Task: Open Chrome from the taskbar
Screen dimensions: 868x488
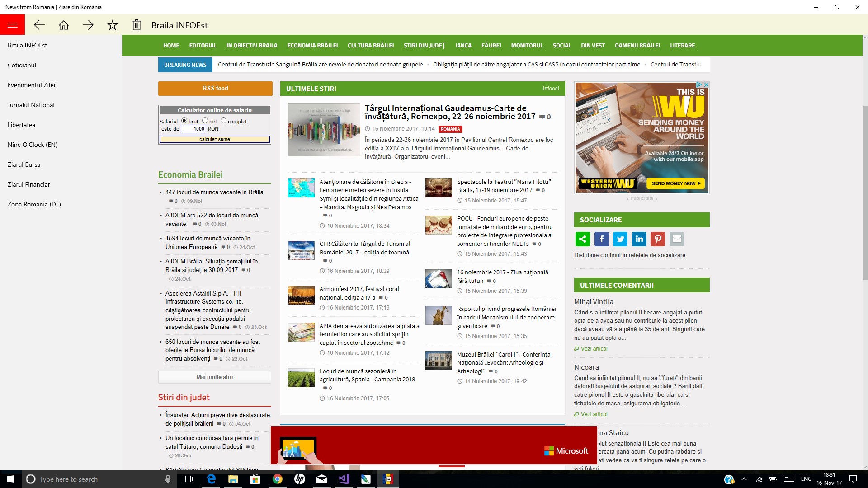Action: [x=277, y=479]
